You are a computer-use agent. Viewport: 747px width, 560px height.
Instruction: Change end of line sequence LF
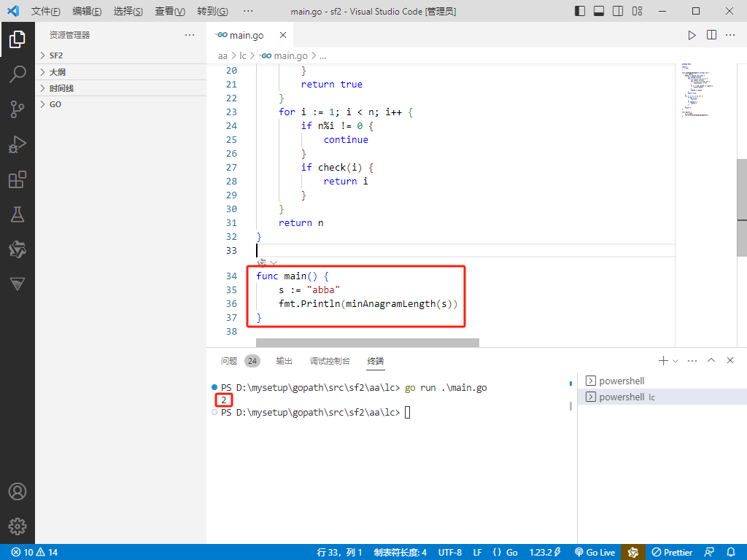(477, 553)
